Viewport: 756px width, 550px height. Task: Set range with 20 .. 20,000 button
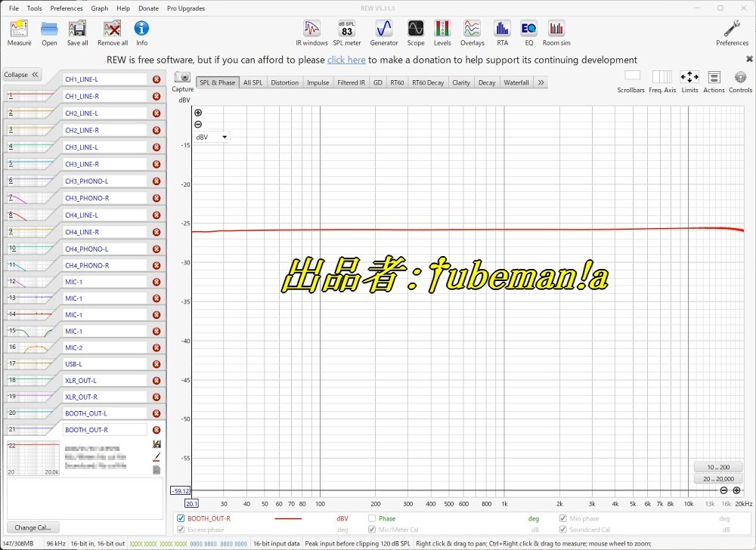(718, 479)
